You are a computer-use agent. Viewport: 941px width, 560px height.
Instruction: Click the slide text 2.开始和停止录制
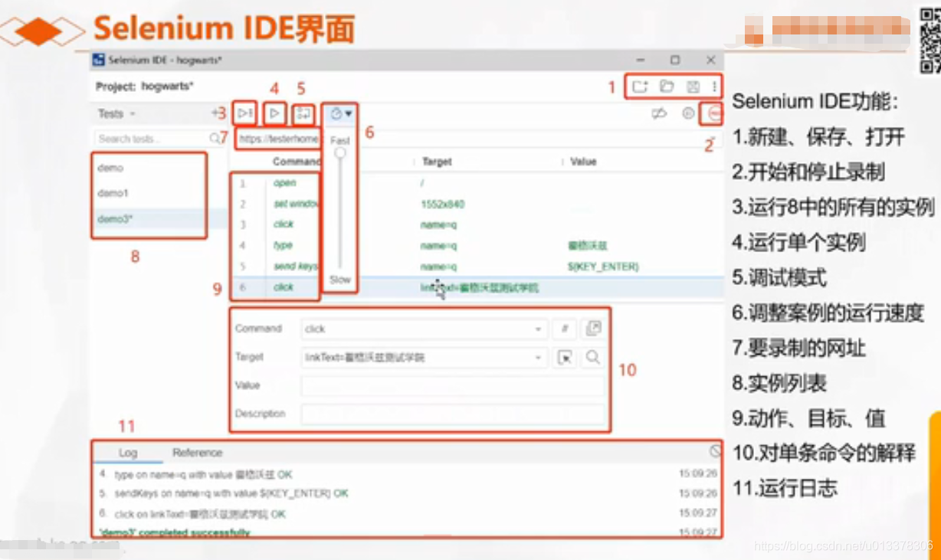[808, 172]
